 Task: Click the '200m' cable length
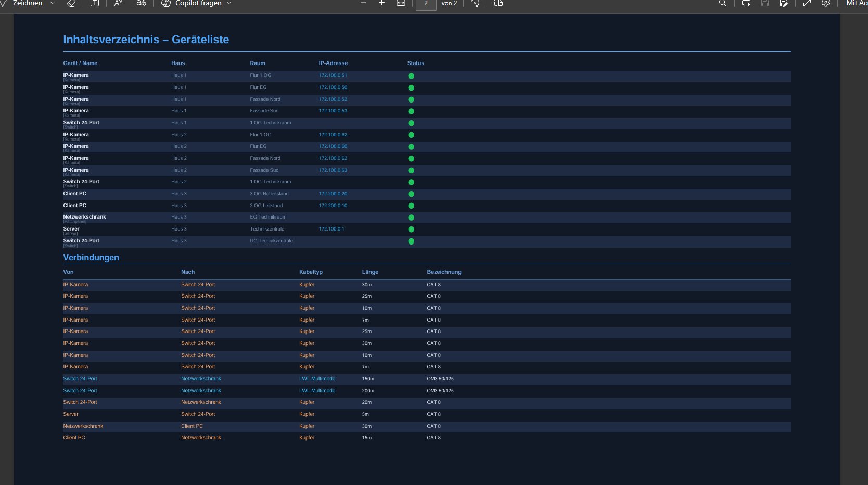368,391
